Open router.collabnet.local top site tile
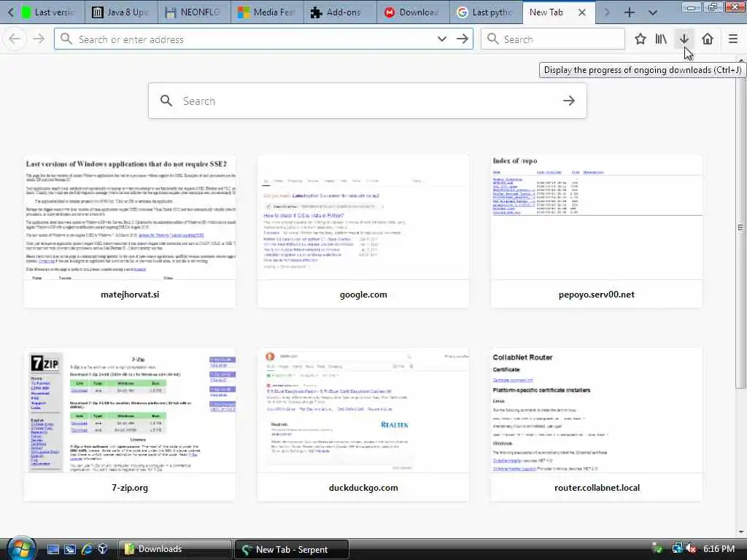This screenshot has width=747, height=560. [x=597, y=424]
